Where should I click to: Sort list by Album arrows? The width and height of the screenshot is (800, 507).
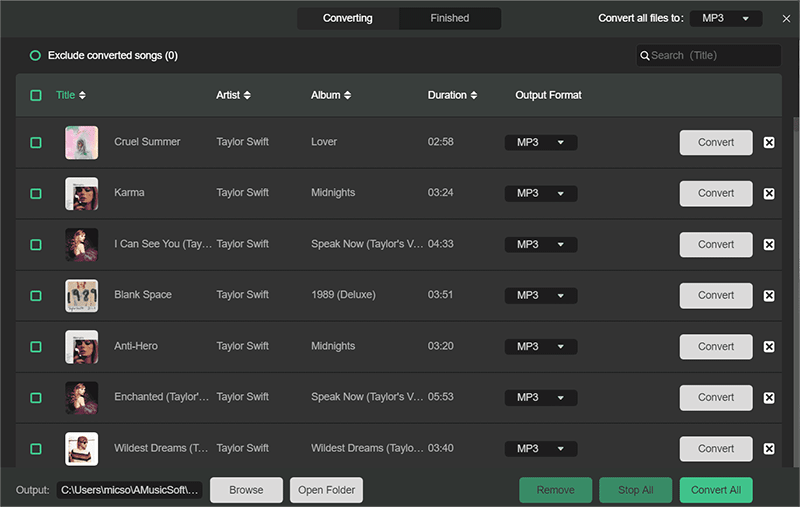pos(347,95)
